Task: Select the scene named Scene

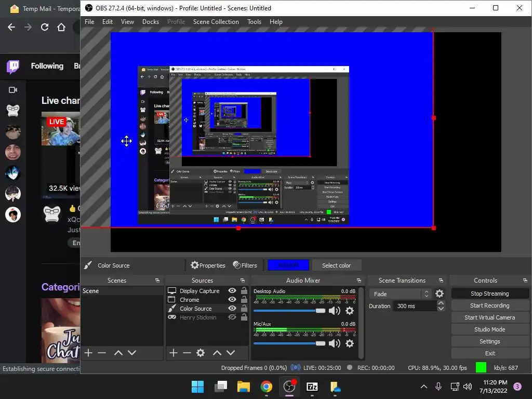Action: pos(122,291)
